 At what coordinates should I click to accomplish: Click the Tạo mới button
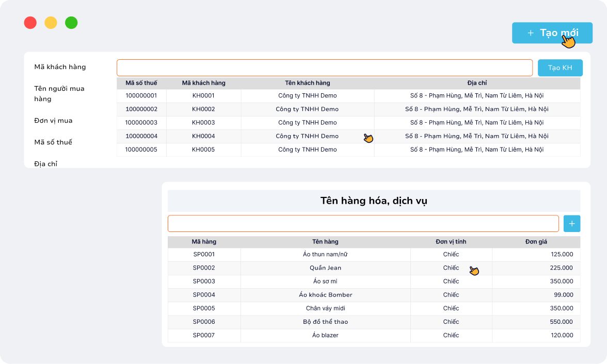click(x=552, y=33)
